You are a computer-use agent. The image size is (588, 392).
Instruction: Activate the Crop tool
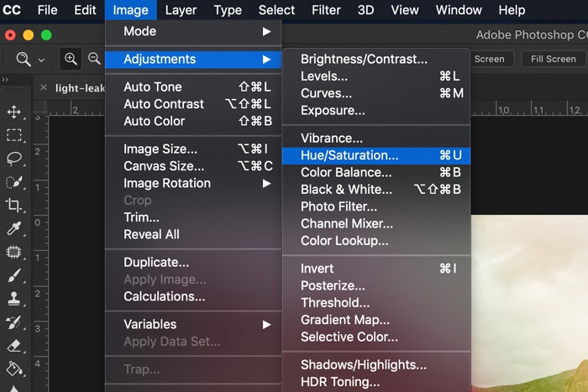(13, 205)
